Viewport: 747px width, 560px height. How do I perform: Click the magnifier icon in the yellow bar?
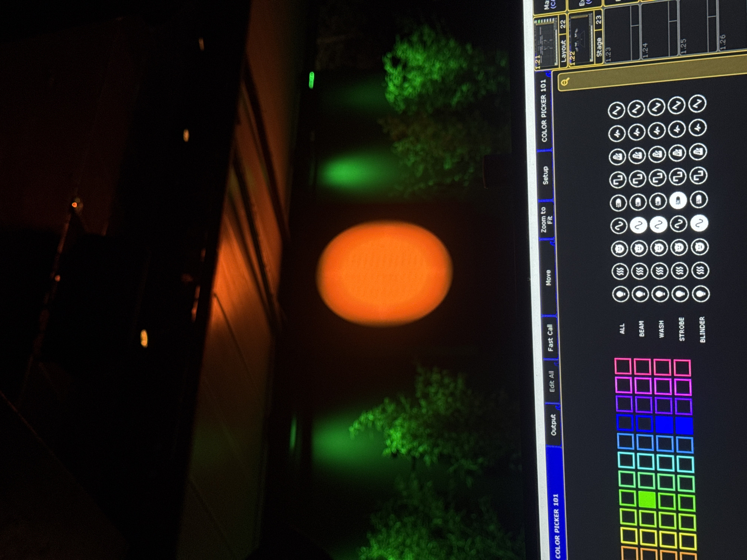(x=565, y=81)
